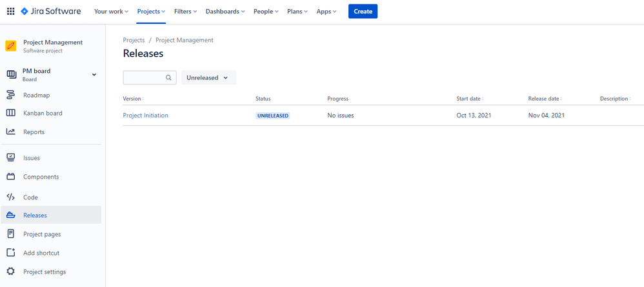The height and width of the screenshot is (287, 644).
Task: Click the Releases page heading
Action: (143, 54)
